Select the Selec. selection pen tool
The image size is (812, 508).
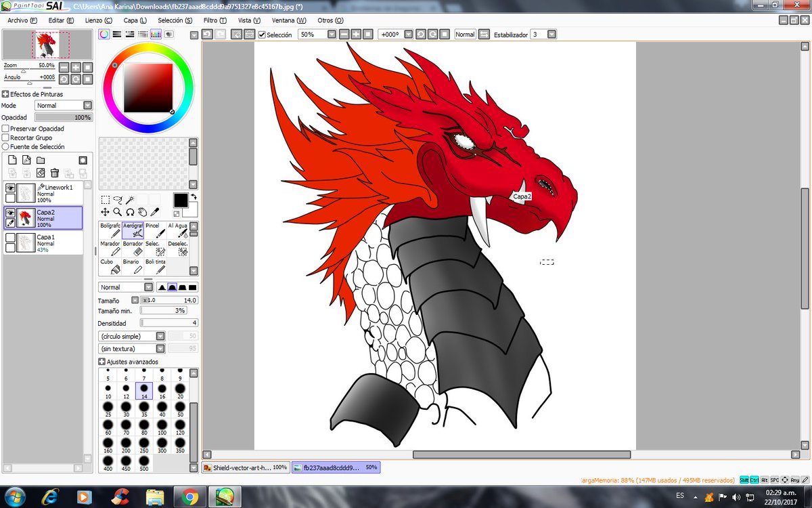click(156, 249)
